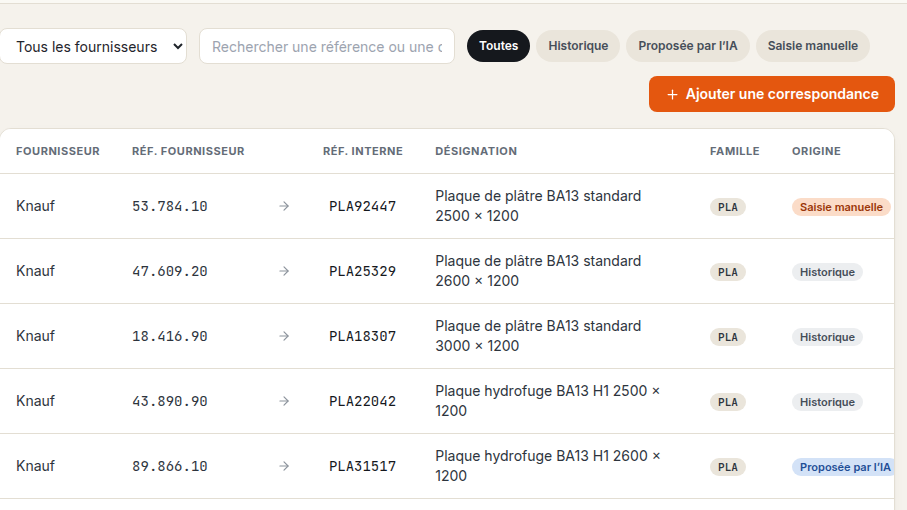Click the arrow in row 18.416.90
Viewport: 907px width, 510px height.
284,336
